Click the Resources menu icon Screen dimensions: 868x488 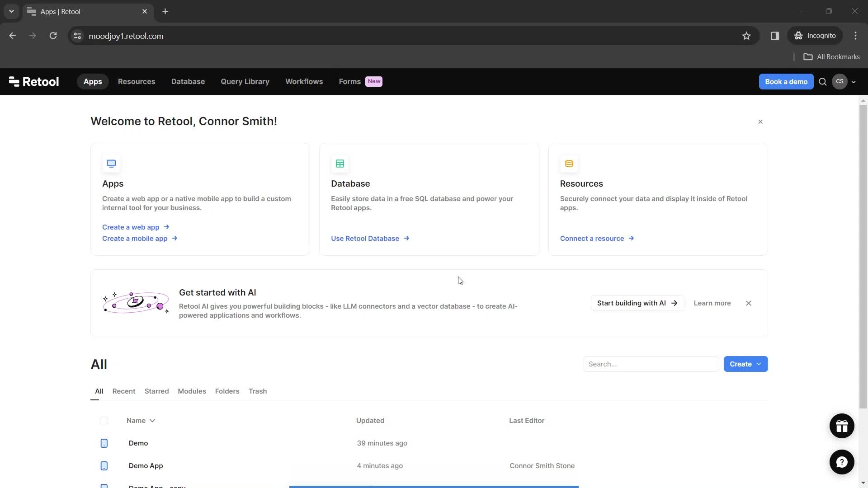[x=137, y=81]
